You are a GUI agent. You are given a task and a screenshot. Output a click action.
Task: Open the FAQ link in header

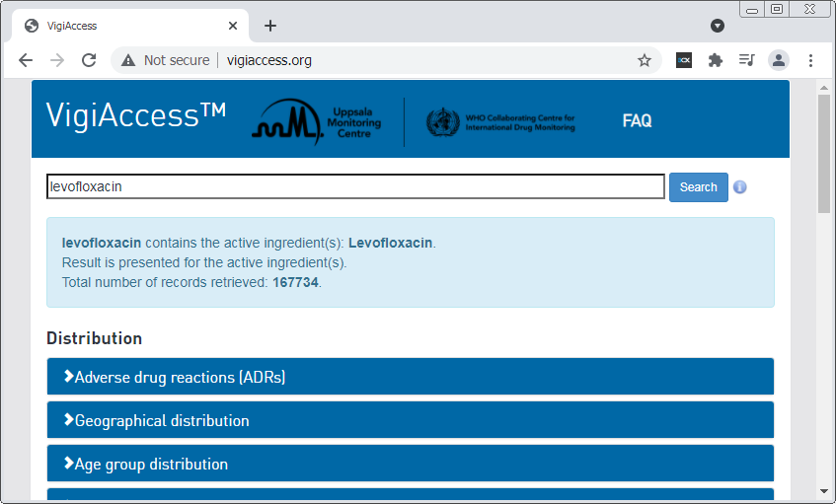click(x=637, y=121)
